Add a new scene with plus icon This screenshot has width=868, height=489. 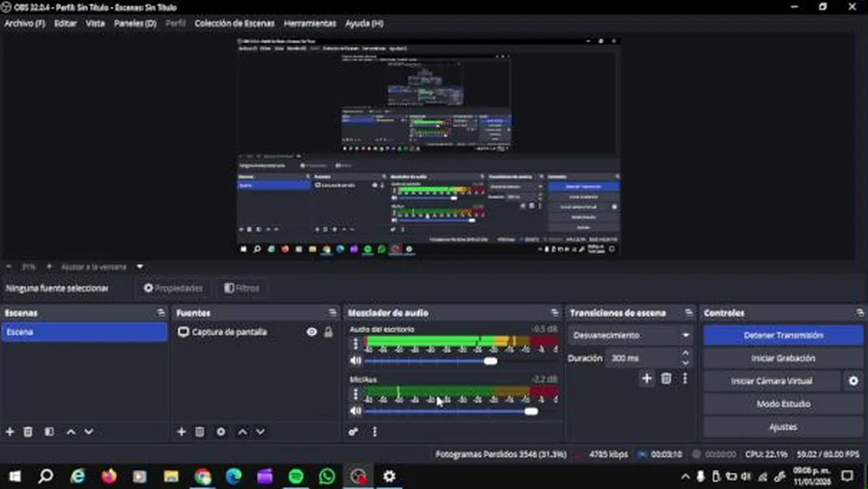click(x=10, y=431)
